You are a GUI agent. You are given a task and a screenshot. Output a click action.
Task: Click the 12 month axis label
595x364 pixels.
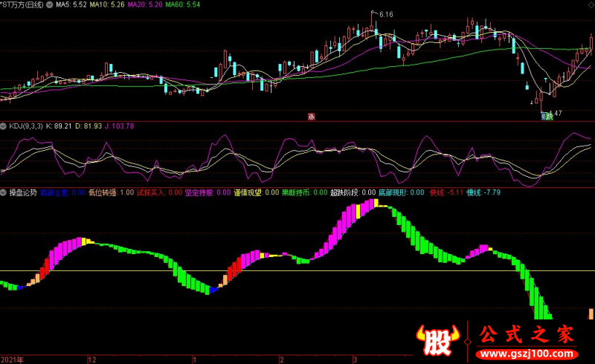click(x=91, y=360)
